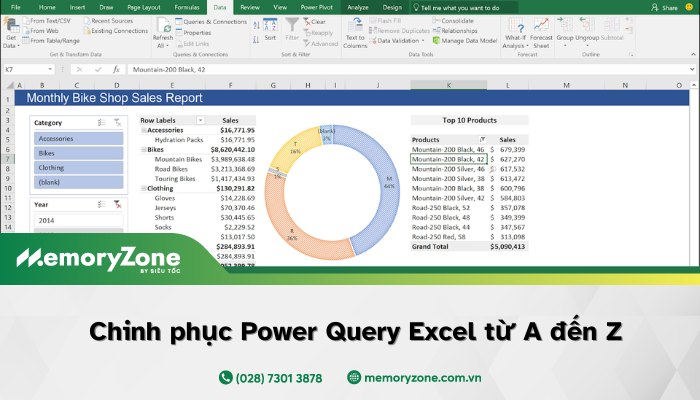
Task: Switch to Page Layout tab
Action: [x=144, y=7]
